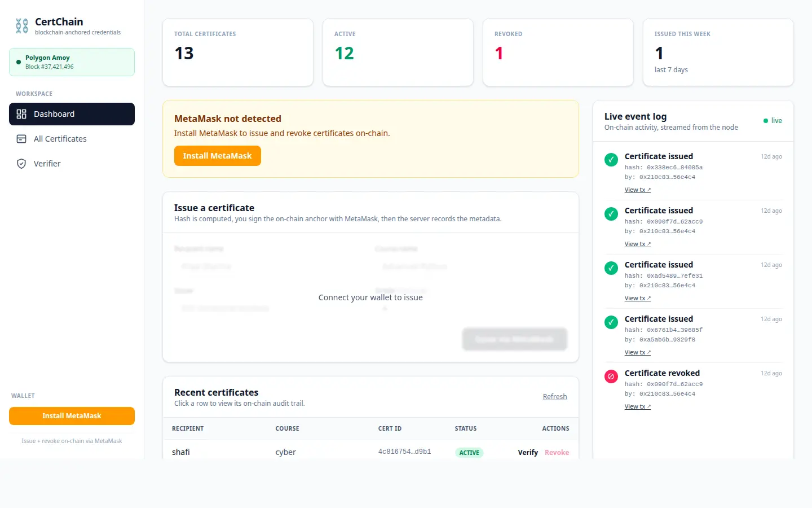Click the Issued This Week card value
This screenshot has width=812, height=508.
coord(659,53)
